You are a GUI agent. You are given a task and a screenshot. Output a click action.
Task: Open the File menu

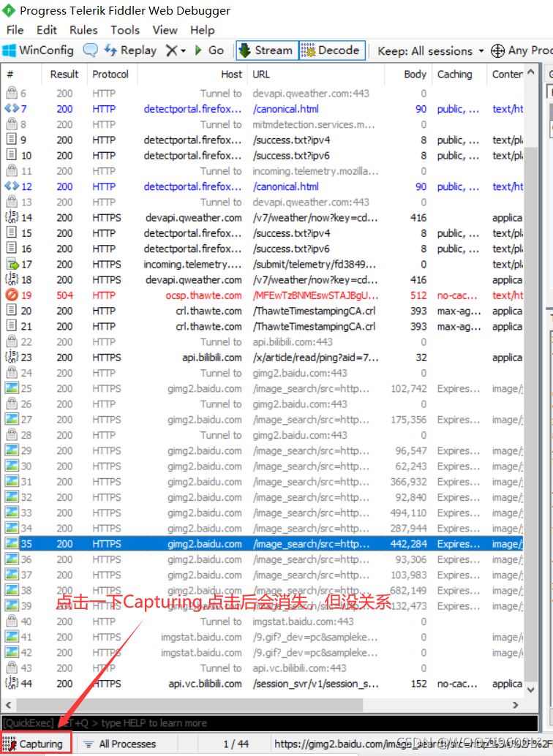pyautogui.click(x=15, y=30)
